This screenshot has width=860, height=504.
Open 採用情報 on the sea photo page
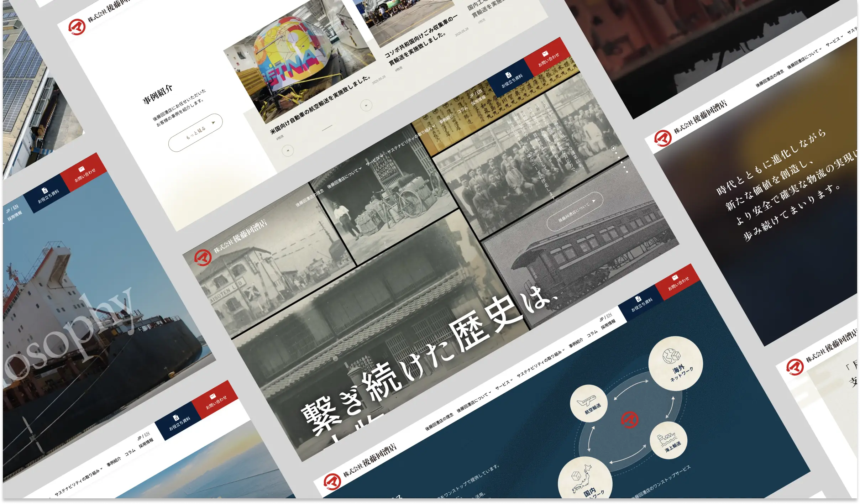[146, 443]
